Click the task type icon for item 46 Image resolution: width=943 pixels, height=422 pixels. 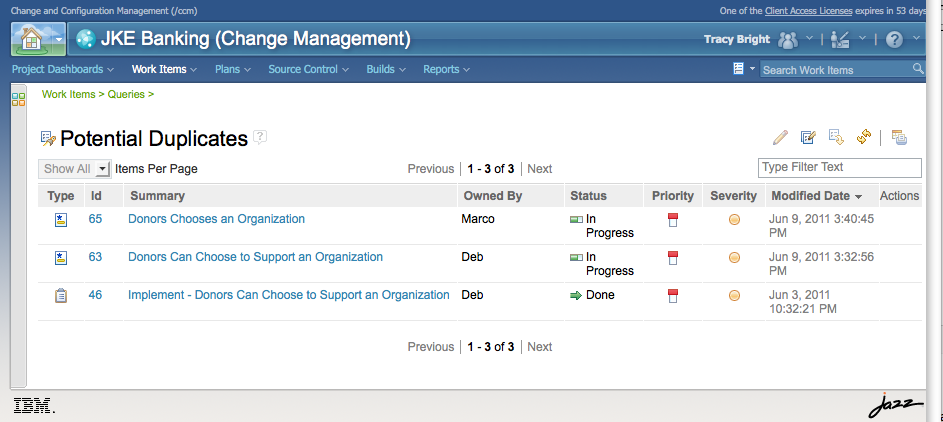point(61,296)
